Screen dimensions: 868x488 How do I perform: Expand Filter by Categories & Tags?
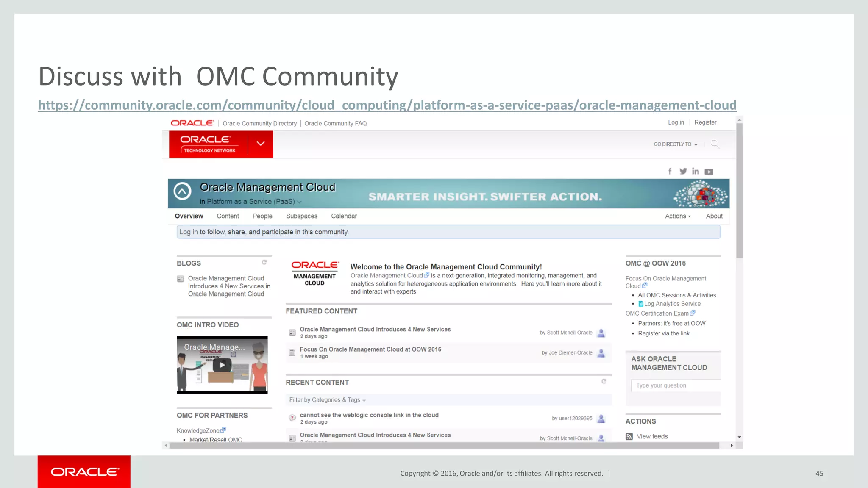(327, 400)
